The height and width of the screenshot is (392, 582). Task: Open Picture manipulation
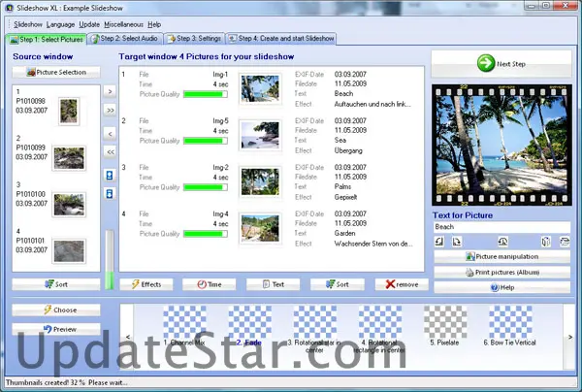tap(501, 256)
